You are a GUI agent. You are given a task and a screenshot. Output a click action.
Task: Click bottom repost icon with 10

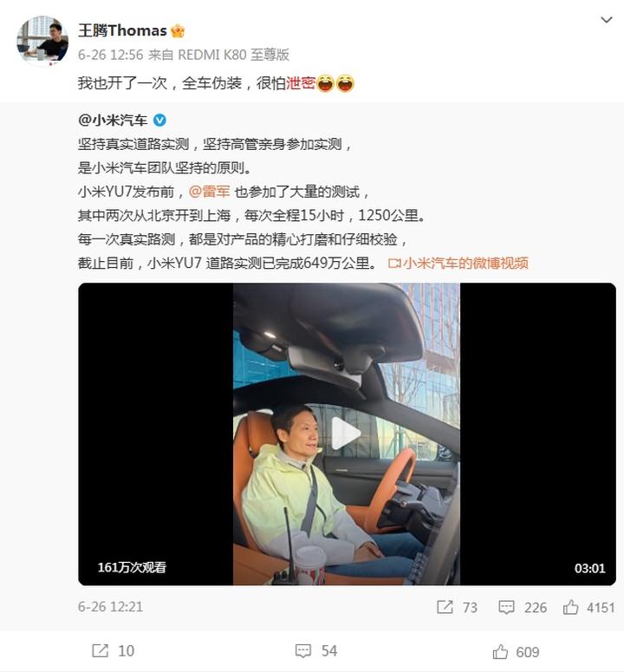click(101, 650)
